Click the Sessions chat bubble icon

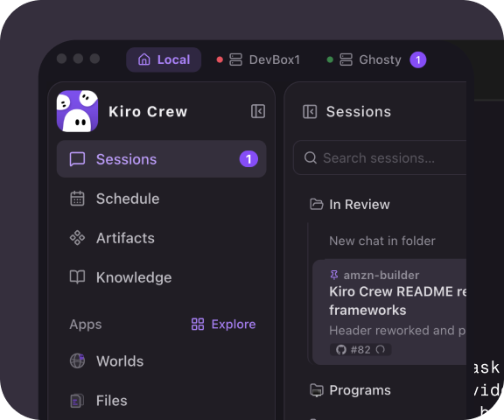click(x=77, y=159)
